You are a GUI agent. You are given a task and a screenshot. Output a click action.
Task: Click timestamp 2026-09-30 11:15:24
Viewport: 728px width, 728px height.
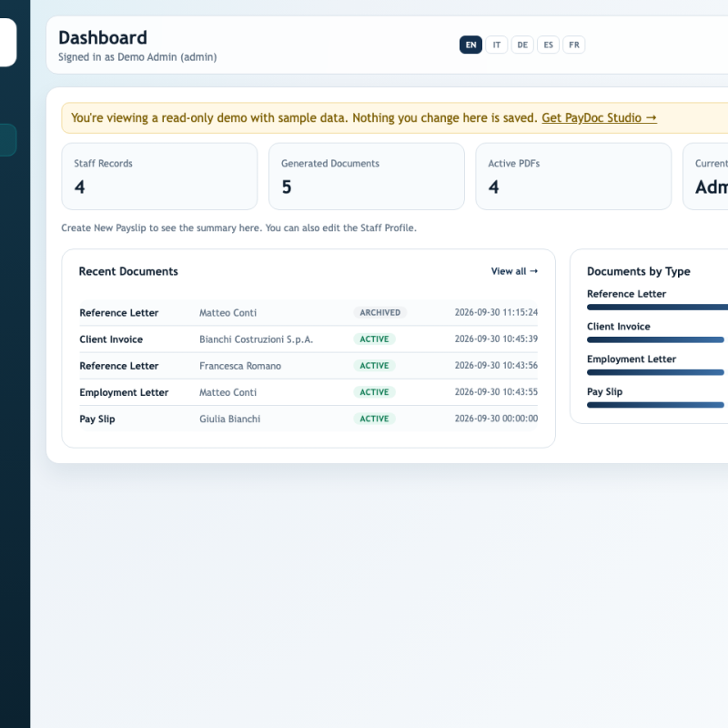[496, 312]
